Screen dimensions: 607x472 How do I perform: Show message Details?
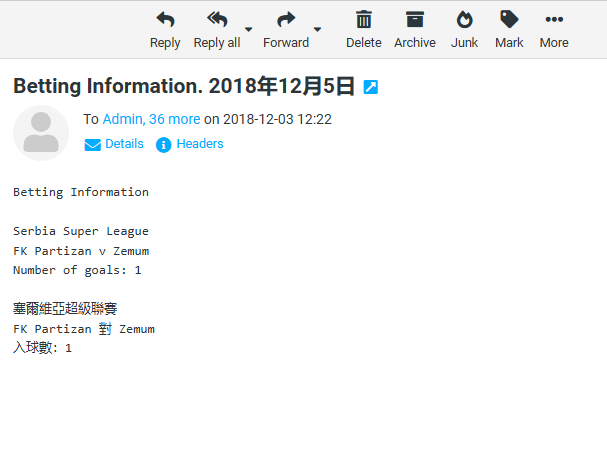tap(114, 144)
